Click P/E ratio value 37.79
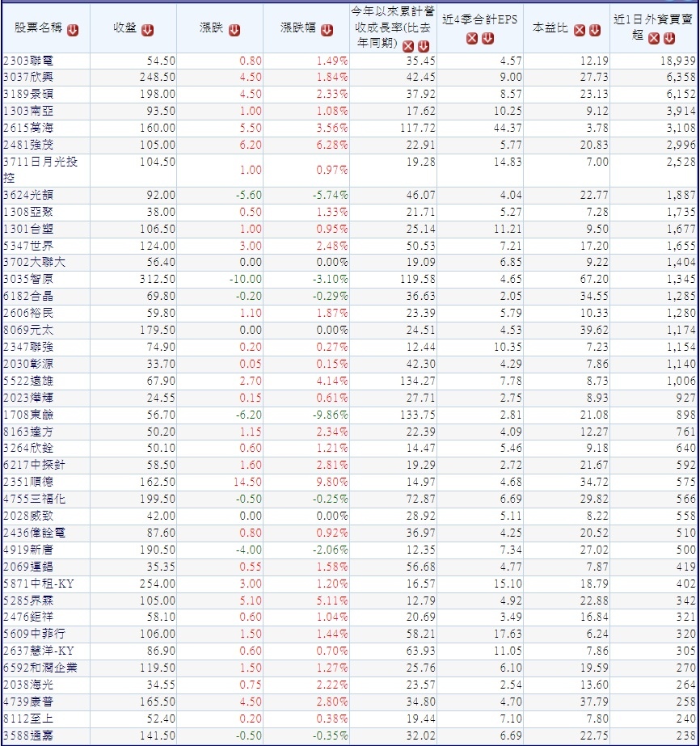The image size is (700, 746). (594, 702)
